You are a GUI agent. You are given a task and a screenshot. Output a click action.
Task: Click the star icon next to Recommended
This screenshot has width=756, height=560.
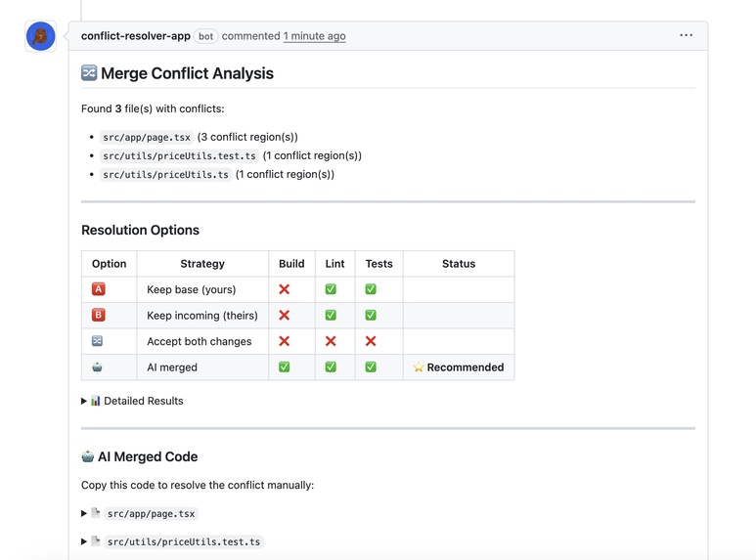[x=418, y=367]
